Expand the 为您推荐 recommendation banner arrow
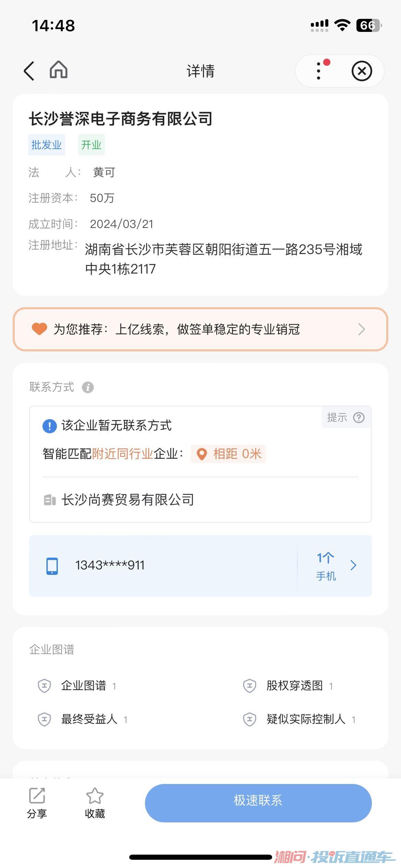 tap(361, 329)
